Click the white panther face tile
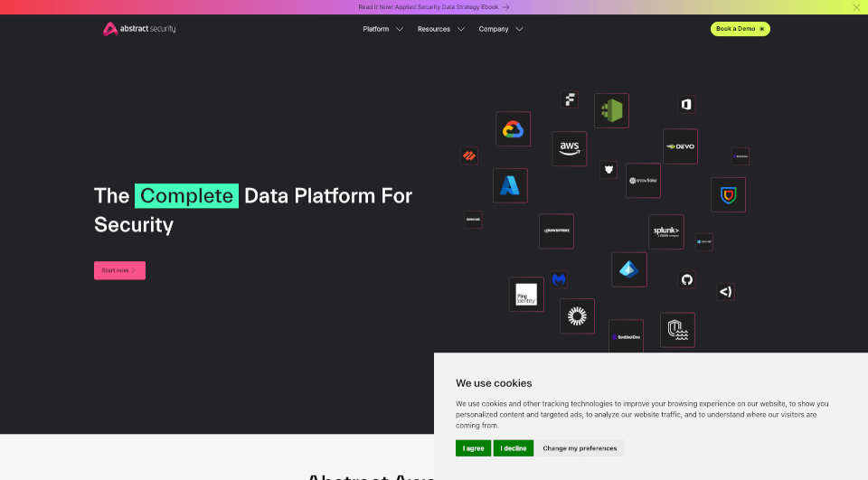 coord(609,170)
